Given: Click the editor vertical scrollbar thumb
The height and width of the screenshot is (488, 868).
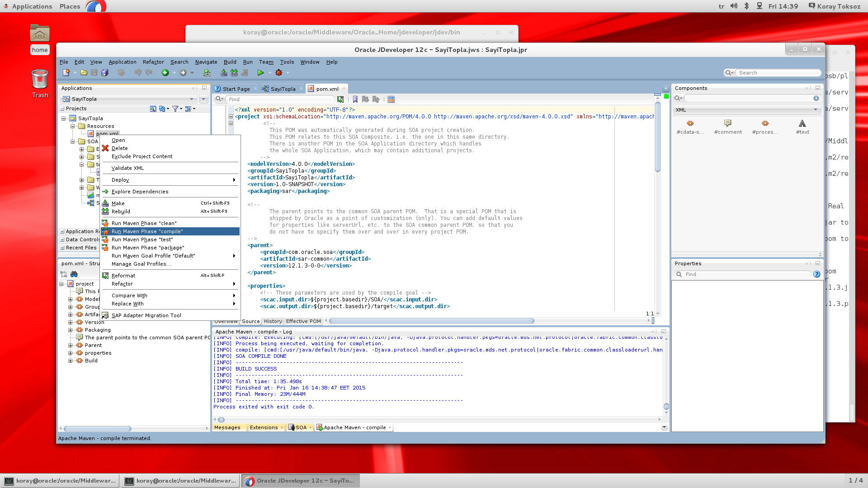Looking at the screenshot, I should tap(658, 138).
